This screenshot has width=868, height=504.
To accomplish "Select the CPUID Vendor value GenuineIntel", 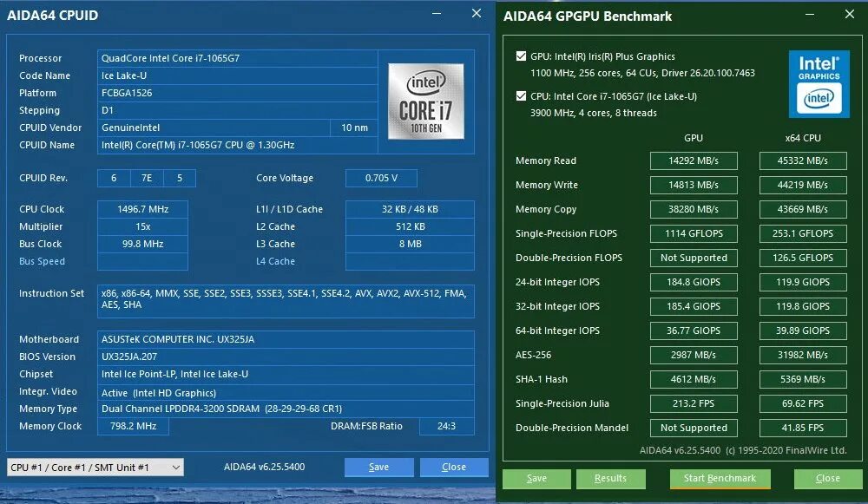I will click(214, 128).
